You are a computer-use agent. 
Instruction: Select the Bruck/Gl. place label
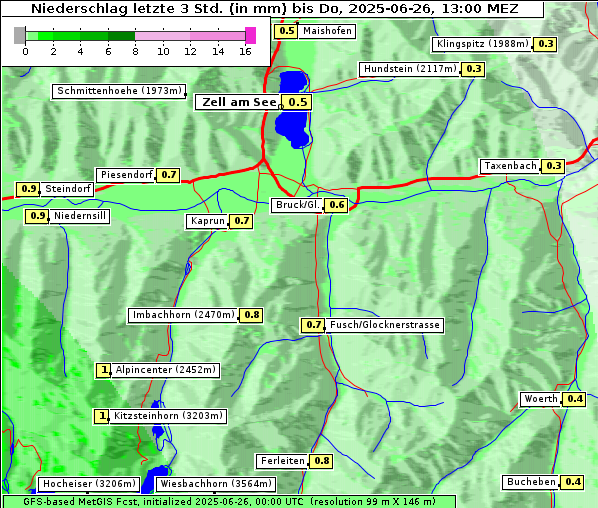297,205
